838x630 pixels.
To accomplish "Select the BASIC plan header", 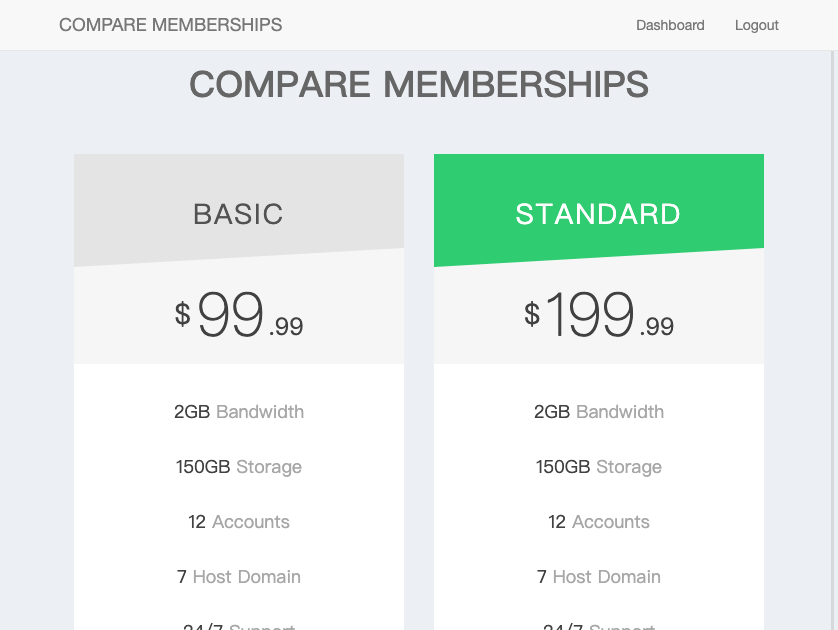I will [238, 214].
